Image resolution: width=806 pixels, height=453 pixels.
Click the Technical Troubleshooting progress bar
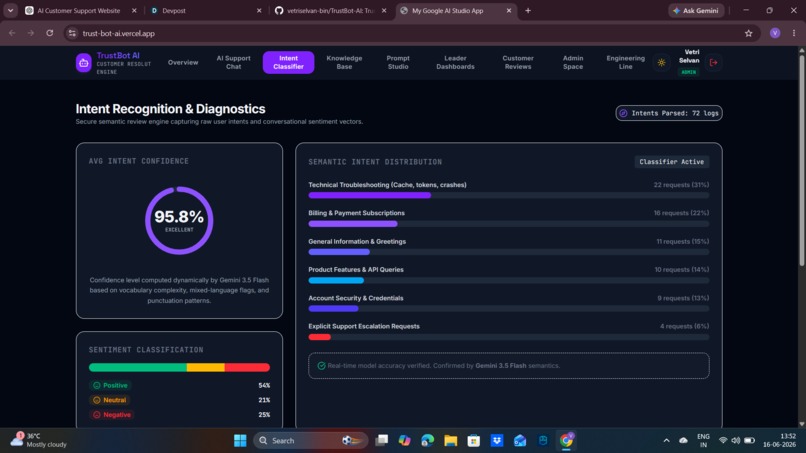(508, 195)
